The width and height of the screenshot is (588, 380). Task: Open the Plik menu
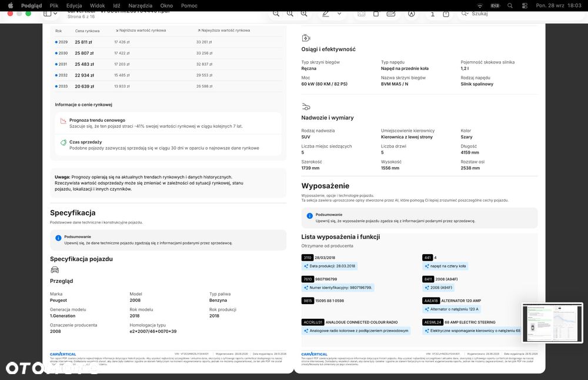tap(54, 6)
